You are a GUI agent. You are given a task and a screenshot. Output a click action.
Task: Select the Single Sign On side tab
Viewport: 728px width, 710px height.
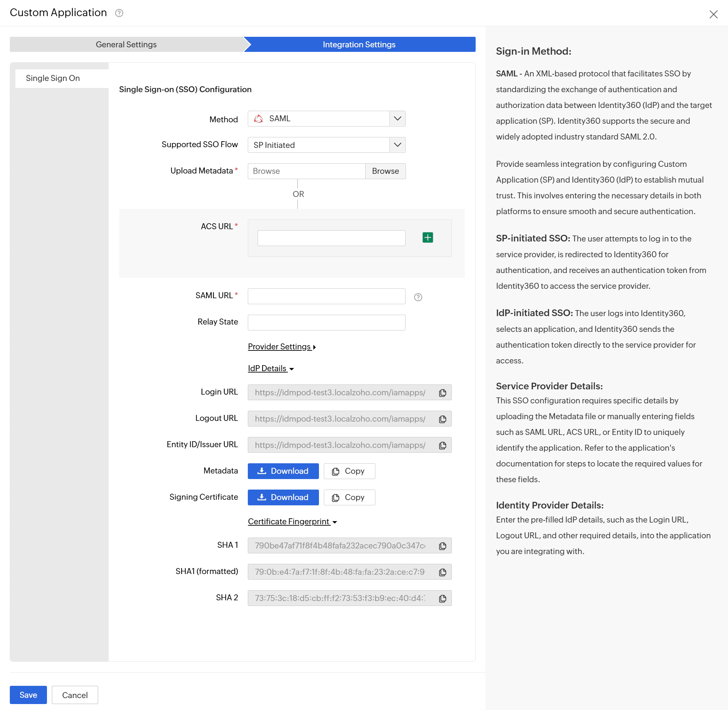pos(62,78)
